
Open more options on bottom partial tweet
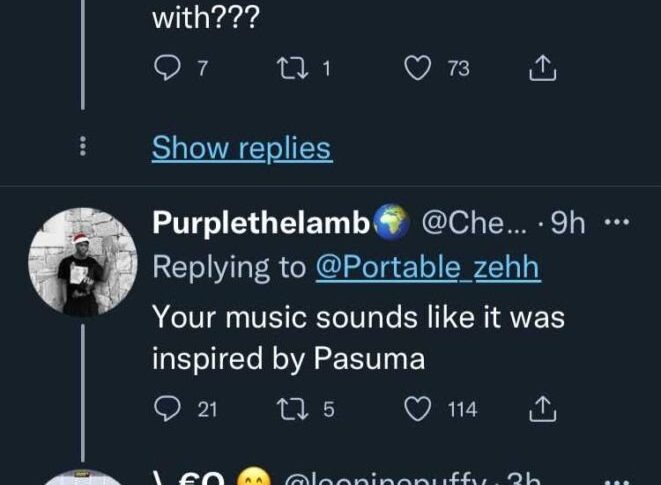tap(618, 479)
